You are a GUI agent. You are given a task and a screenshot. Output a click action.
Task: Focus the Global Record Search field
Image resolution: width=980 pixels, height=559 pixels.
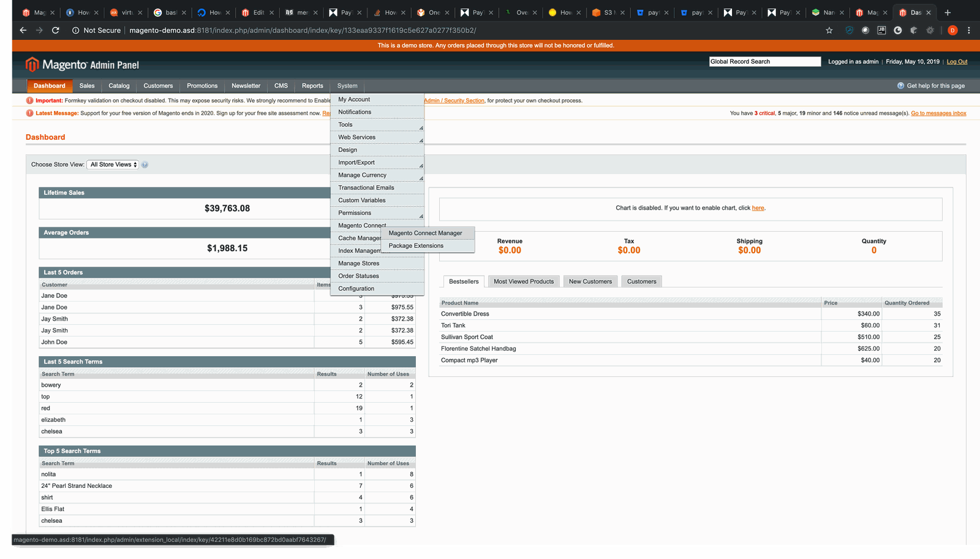pos(765,61)
